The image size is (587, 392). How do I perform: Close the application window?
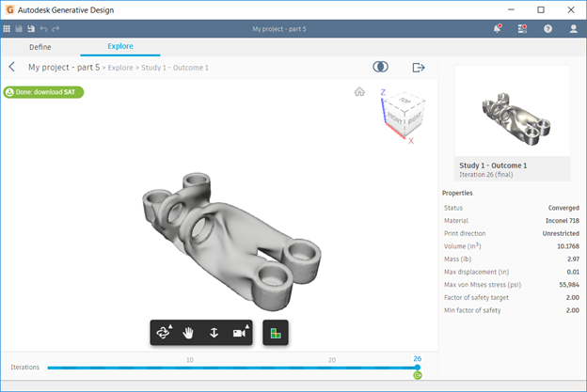[x=571, y=9]
